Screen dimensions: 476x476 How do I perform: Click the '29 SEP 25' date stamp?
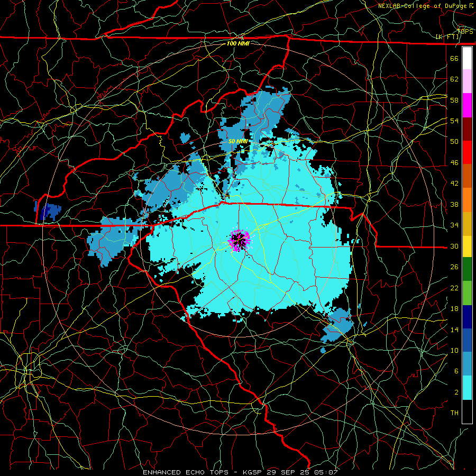[x=289, y=472]
